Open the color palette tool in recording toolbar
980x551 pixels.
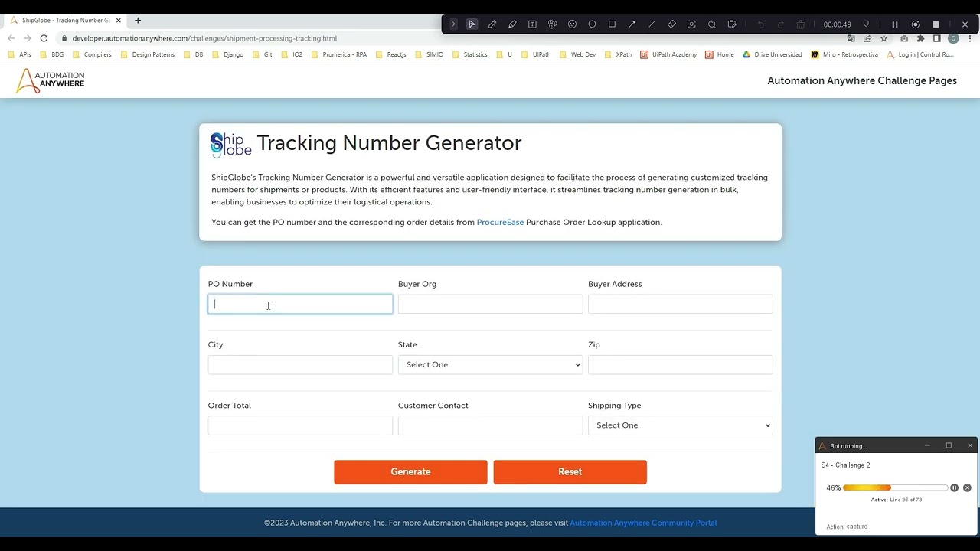[552, 24]
